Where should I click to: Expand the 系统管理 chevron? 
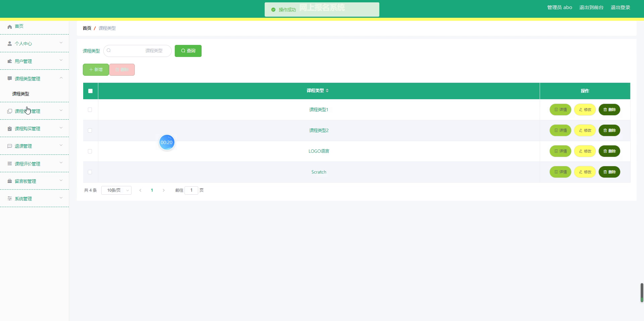[x=61, y=198]
